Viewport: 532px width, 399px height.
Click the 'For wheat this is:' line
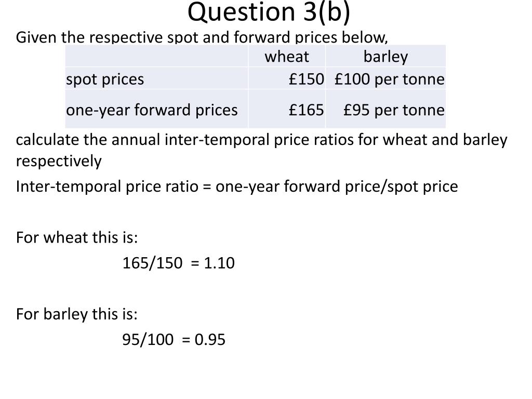click(77, 237)
